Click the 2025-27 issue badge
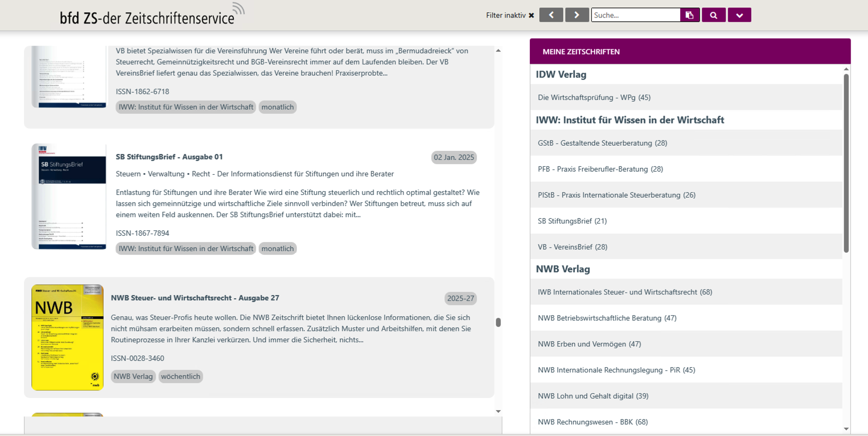 point(460,298)
